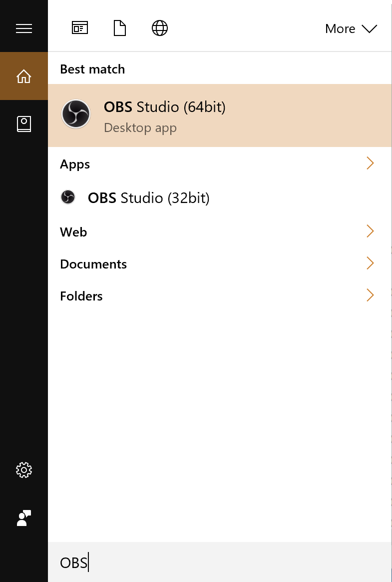Expand the Web category chevron
392x582 pixels.
tap(370, 231)
